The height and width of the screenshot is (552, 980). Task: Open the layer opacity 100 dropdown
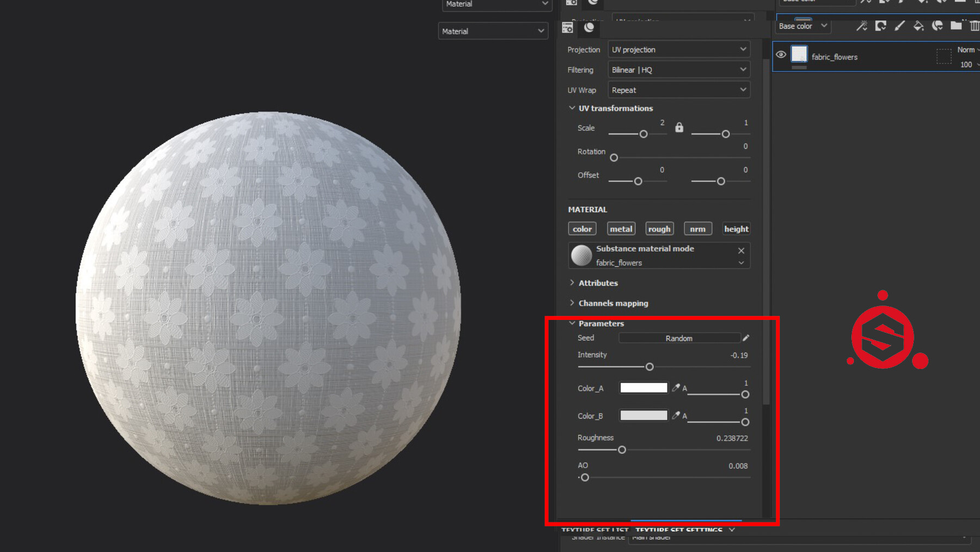pos(969,64)
